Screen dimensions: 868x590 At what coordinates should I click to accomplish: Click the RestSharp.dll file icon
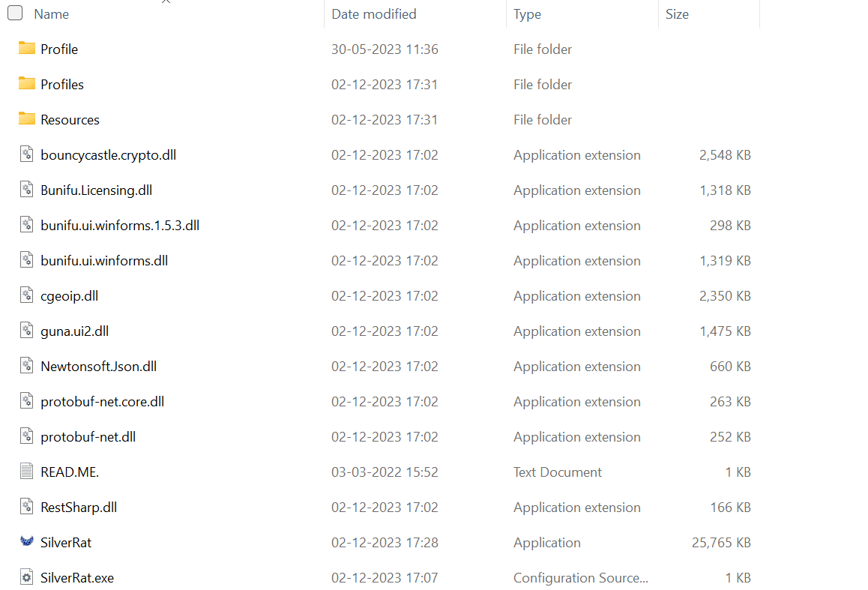coord(26,507)
